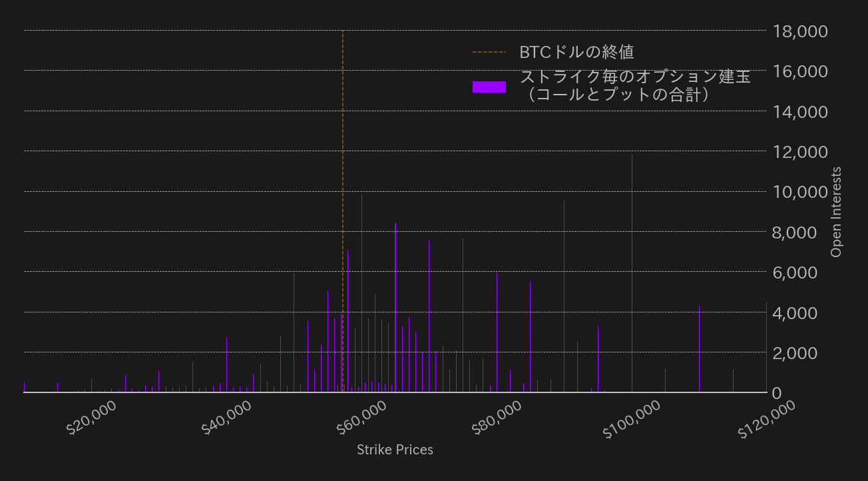This screenshot has width=868, height=481.
Task: Click the 'Open Interests' y-axis title
Action: 837,212
